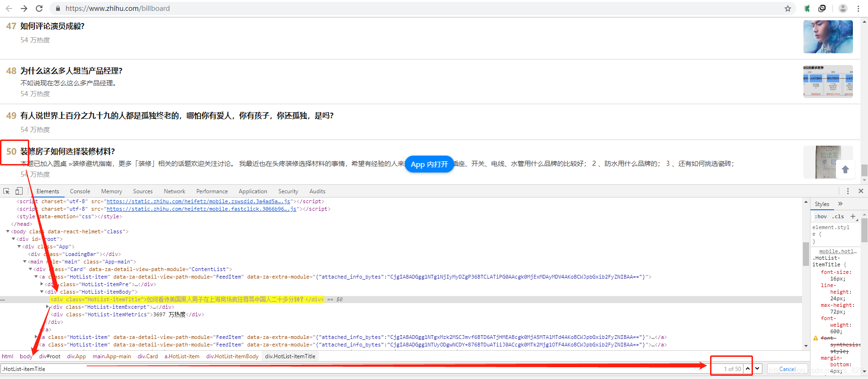Click the zhihu.com/billboard address bar
This screenshot has height=379, width=868.
coord(420,8)
